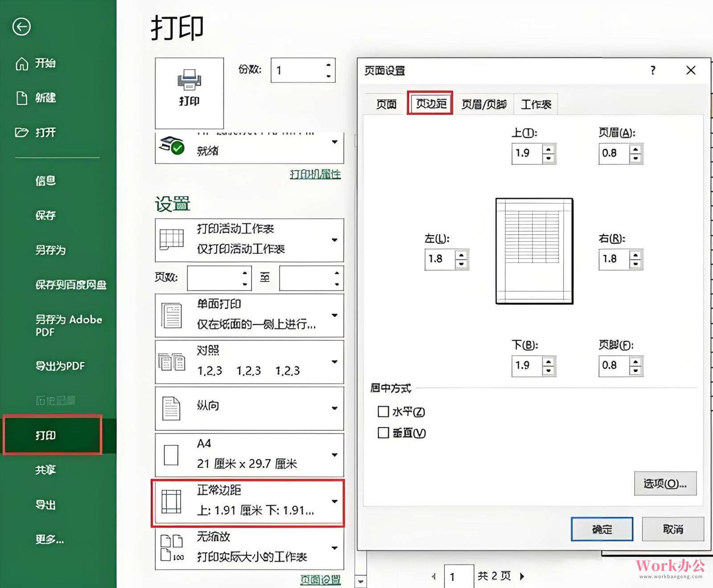Select 保存 in the sidebar
The width and height of the screenshot is (713, 588).
click(x=45, y=215)
